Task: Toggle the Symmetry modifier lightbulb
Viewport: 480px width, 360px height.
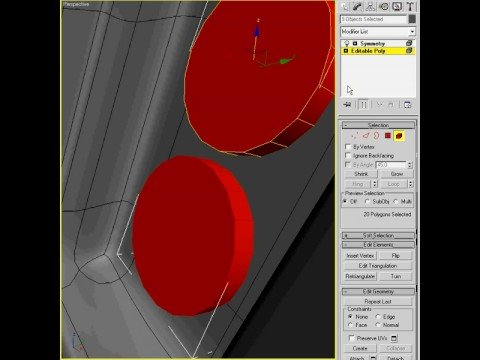Action: click(x=346, y=43)
